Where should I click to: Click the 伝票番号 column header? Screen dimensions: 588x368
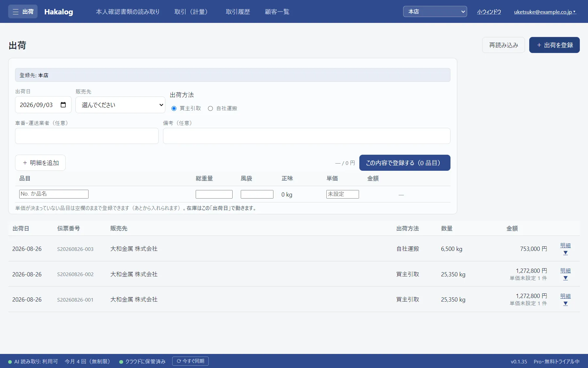click(69, 228)
